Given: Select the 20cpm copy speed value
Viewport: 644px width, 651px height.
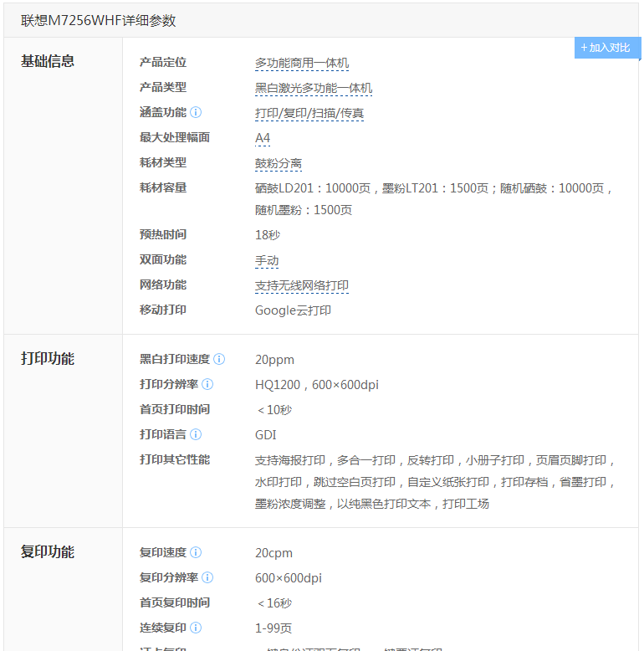Looking at the screenshot, I should (273, 553).
